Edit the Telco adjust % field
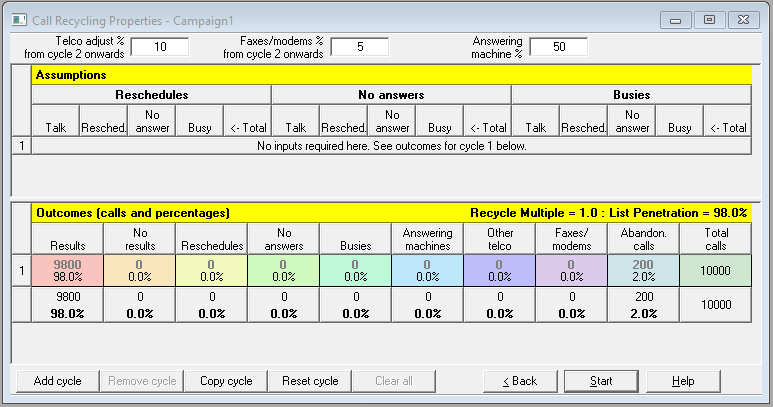773x407 pixels. tap(159, 47)
